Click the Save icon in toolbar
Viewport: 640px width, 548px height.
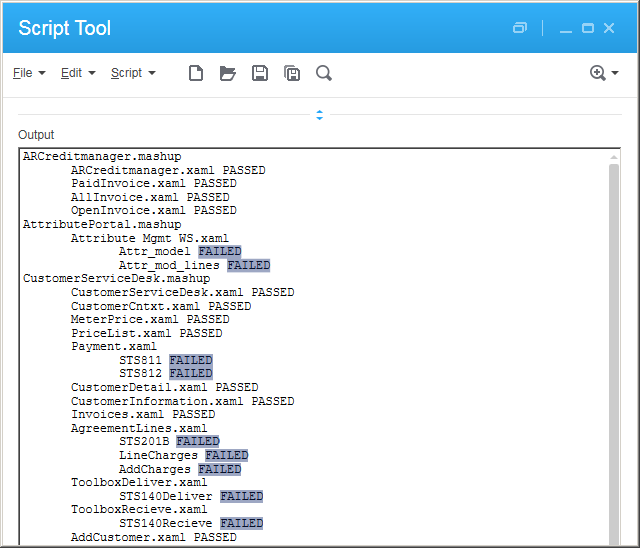260,73
